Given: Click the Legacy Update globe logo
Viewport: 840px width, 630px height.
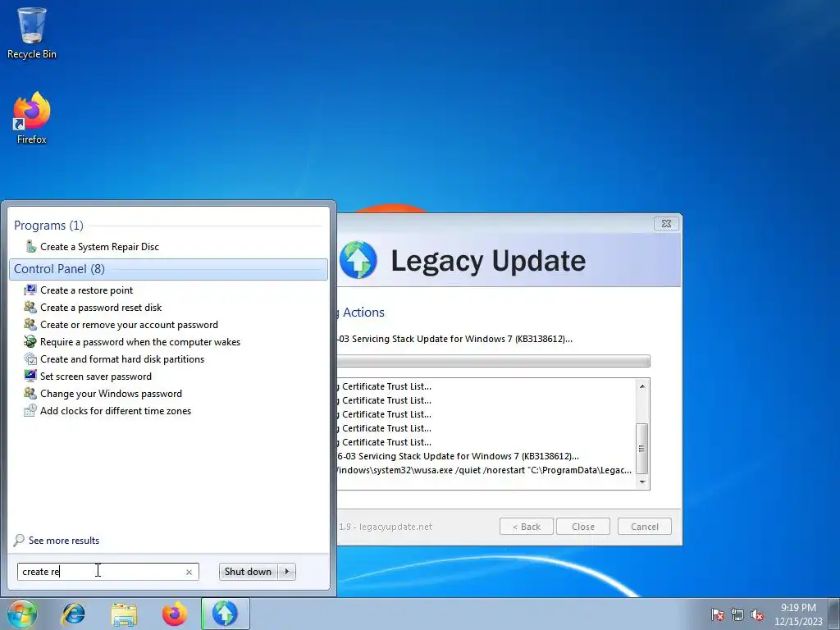Looking at the screenshot, I should pyautogui.click(x=358, y=260).
